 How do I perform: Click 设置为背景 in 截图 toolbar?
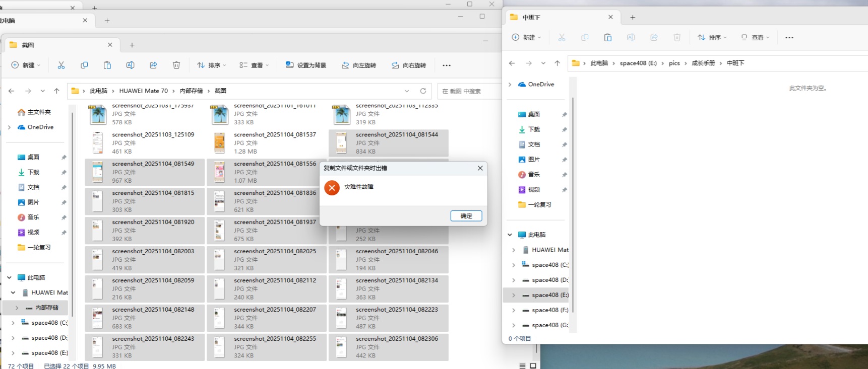pyautogui.click(x=306, y=65)
